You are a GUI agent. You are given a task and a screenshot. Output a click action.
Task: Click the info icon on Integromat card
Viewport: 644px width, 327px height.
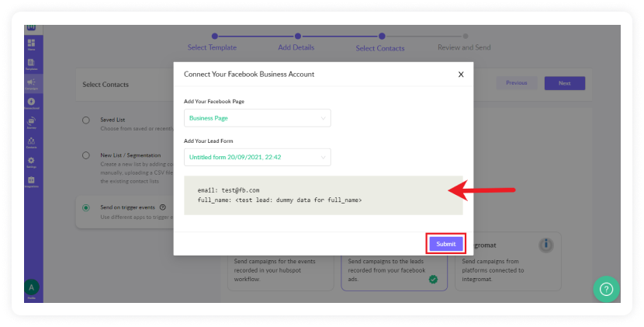point(545,245)
